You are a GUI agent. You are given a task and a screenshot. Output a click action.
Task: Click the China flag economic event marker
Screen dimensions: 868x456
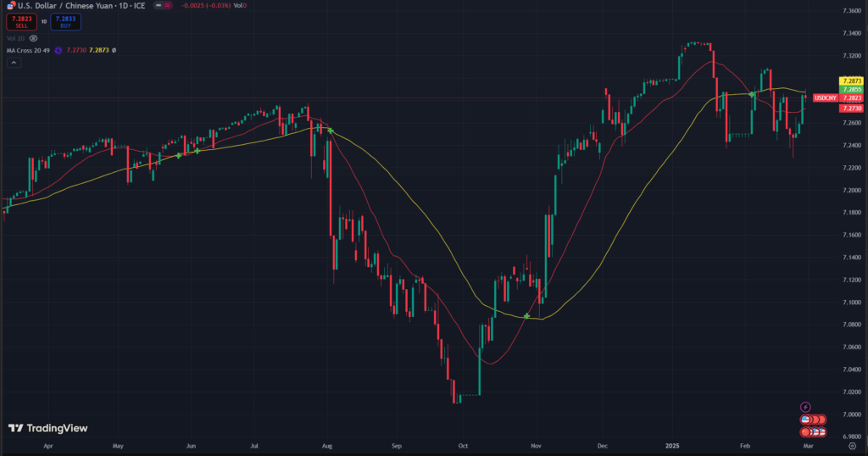pos(806,432)
